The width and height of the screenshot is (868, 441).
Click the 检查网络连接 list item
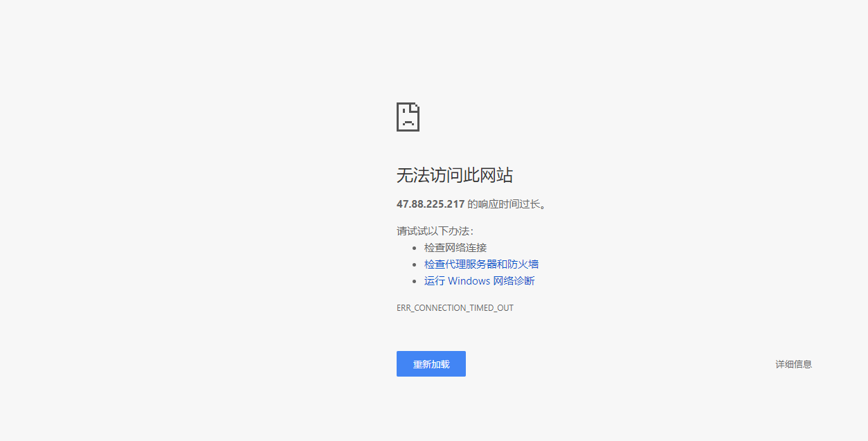coord(455,247)
